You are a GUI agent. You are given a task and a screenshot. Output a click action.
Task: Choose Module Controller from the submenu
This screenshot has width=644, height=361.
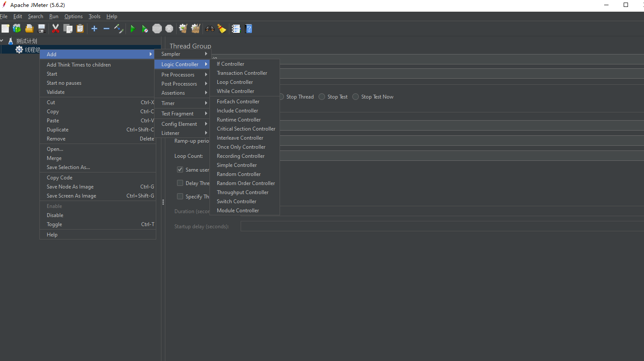click(245, 211)
